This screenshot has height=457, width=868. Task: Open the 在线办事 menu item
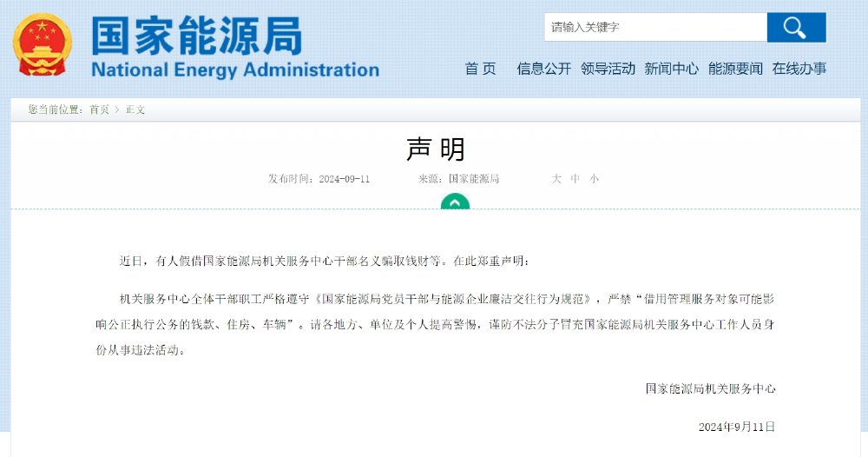(x=799, y=69)
